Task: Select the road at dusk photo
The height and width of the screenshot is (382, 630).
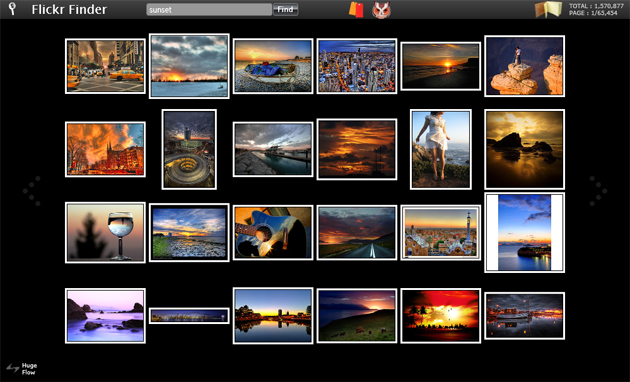Action: click(x=357, y=233)
